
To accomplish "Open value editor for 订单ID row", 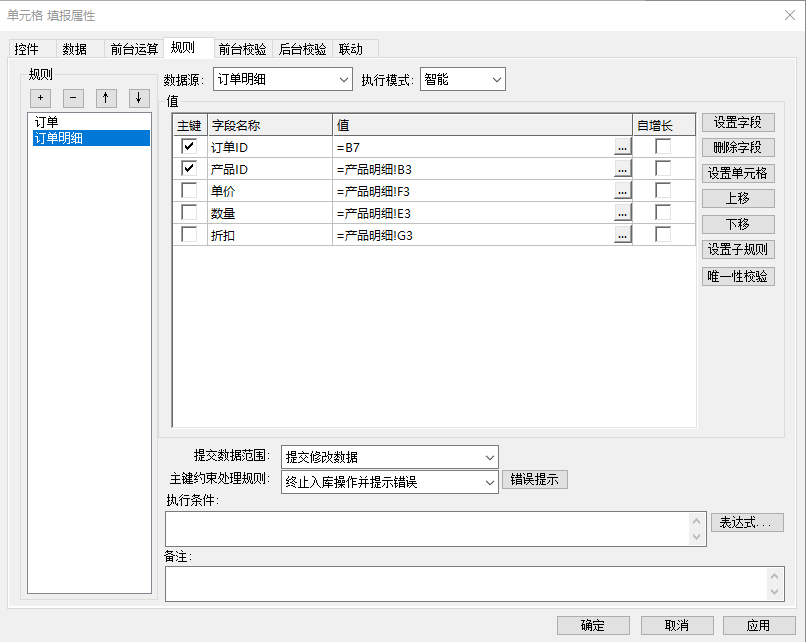I will click(623, 147).
